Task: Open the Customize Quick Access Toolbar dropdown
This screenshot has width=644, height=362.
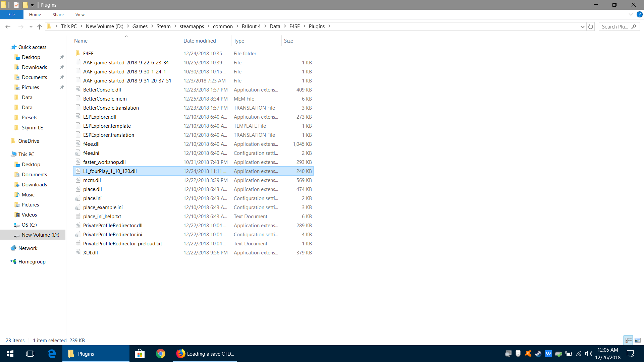Action: (32, 5)
